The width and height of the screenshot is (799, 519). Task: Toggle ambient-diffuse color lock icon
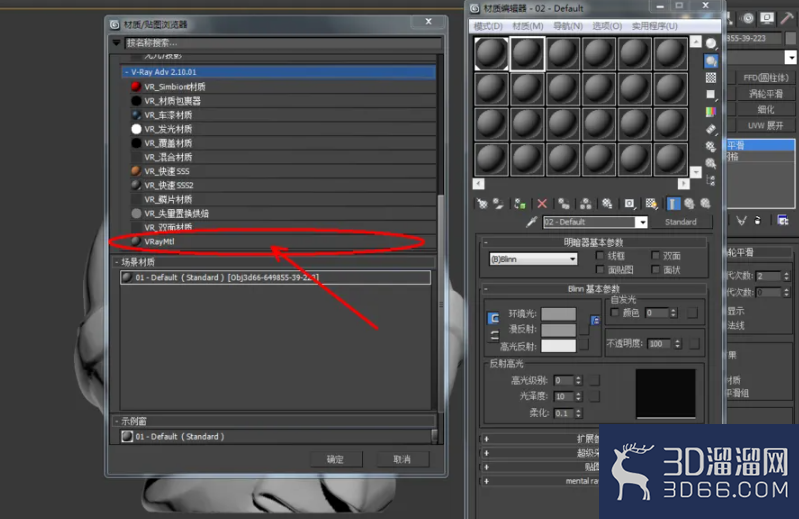[493, 318]
